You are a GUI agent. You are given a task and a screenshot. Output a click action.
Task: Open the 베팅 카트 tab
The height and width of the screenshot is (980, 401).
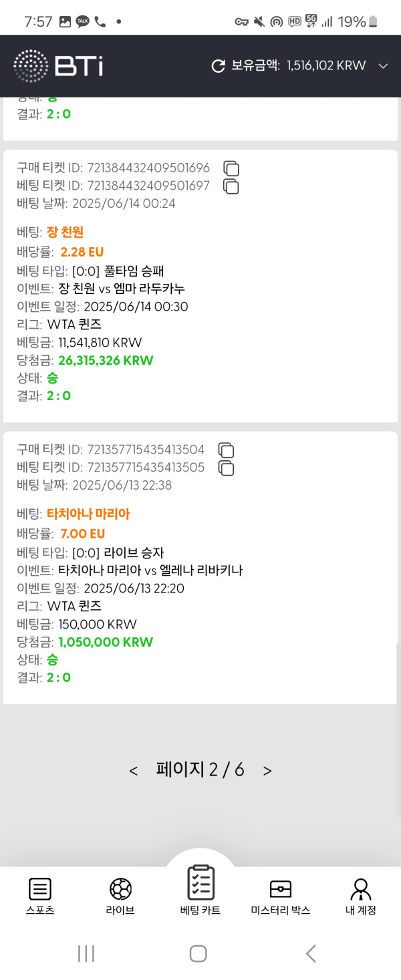(x=200, y=888)
